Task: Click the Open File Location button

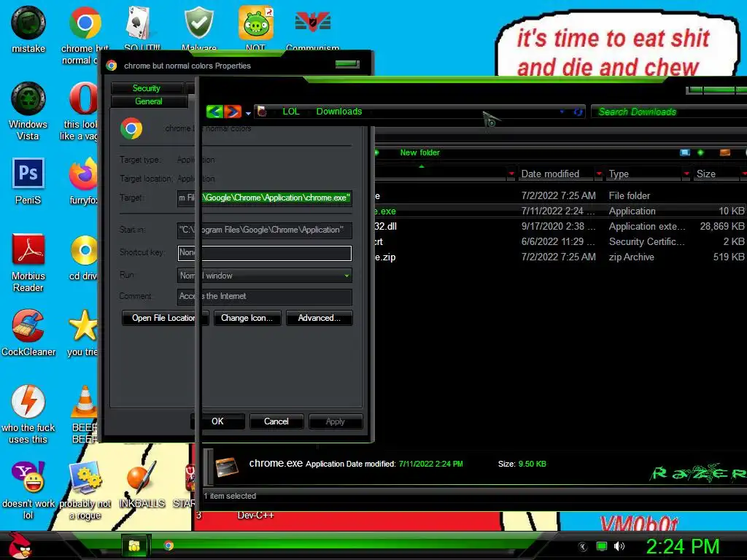Action: click(x=165, y=318)
